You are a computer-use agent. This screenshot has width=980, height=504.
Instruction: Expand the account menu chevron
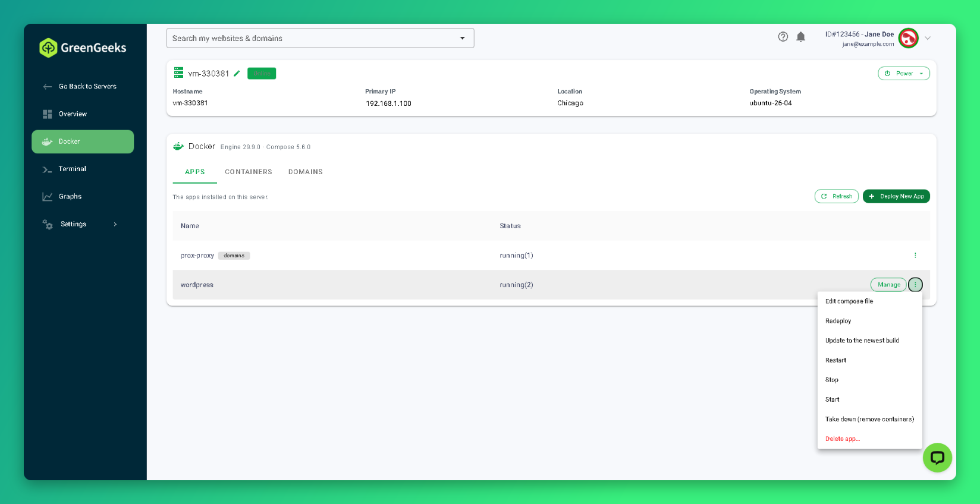[x=928, y=38]
